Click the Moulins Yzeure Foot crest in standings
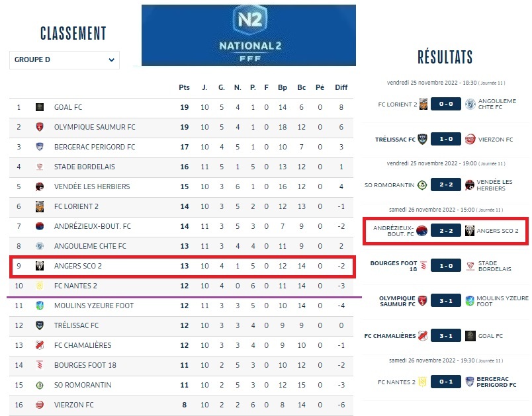 click(x=40, y=306)
